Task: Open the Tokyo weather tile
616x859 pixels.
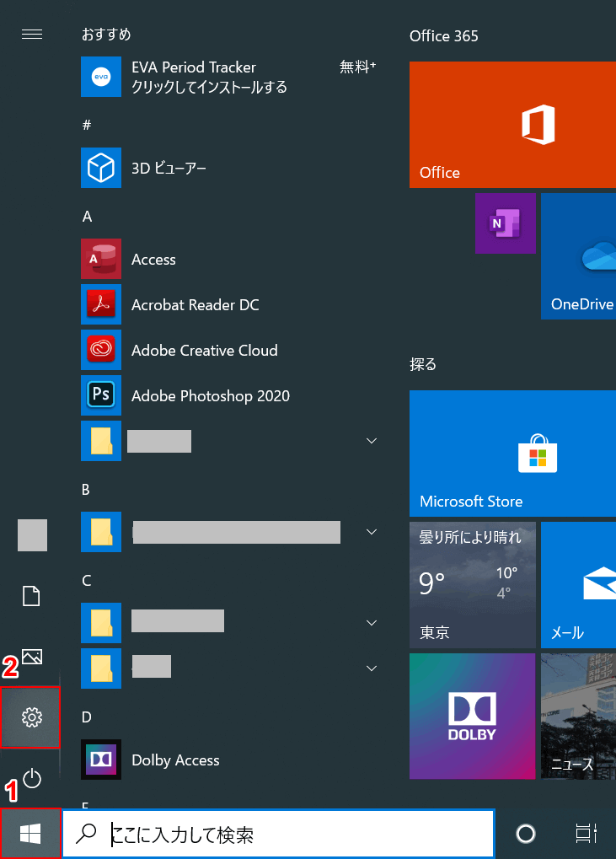Action: coord(472,584)
